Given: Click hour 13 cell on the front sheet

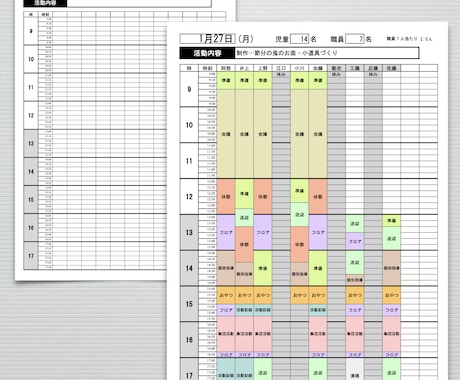Looking at the screenshot, I should point(189,232).
